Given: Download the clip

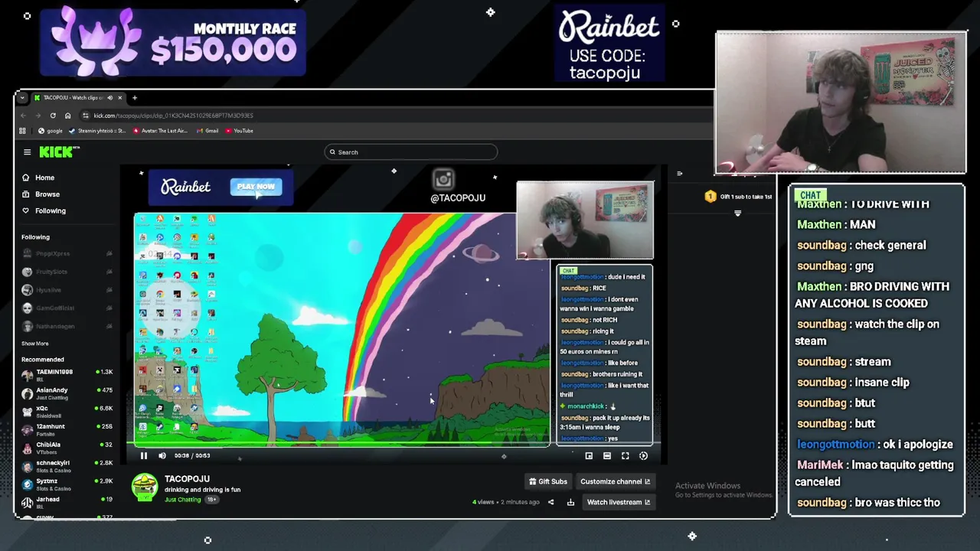Looking at the screenshot, I should (570, 502).
